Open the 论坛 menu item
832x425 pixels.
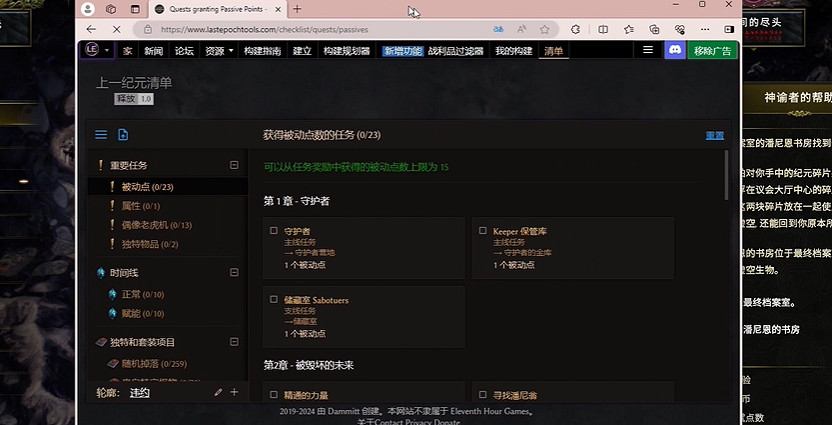click(x=184, y=51)
